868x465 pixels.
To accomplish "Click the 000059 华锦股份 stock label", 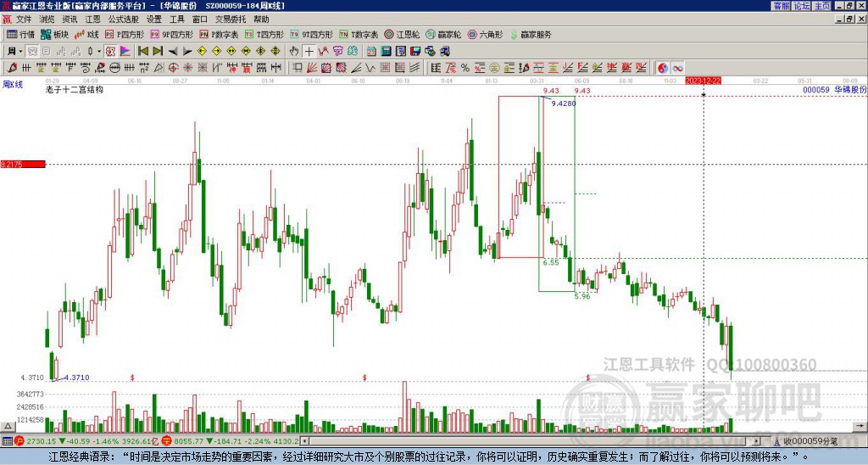I will (x=834, y=89).
